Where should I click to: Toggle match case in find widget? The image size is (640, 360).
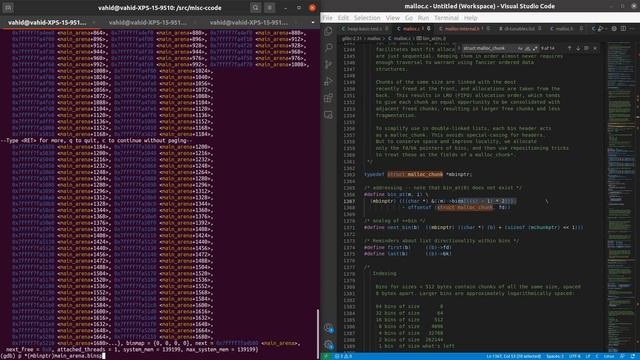tap(520, 48)
